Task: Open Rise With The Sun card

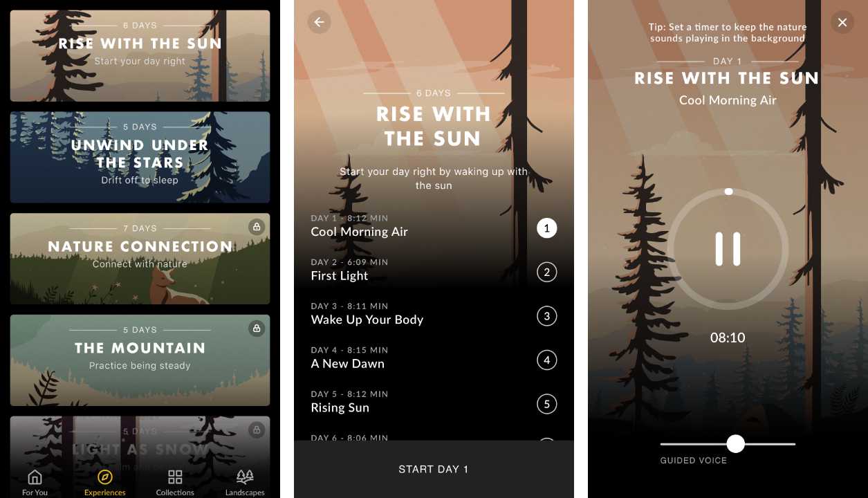Action: point(140,55)
